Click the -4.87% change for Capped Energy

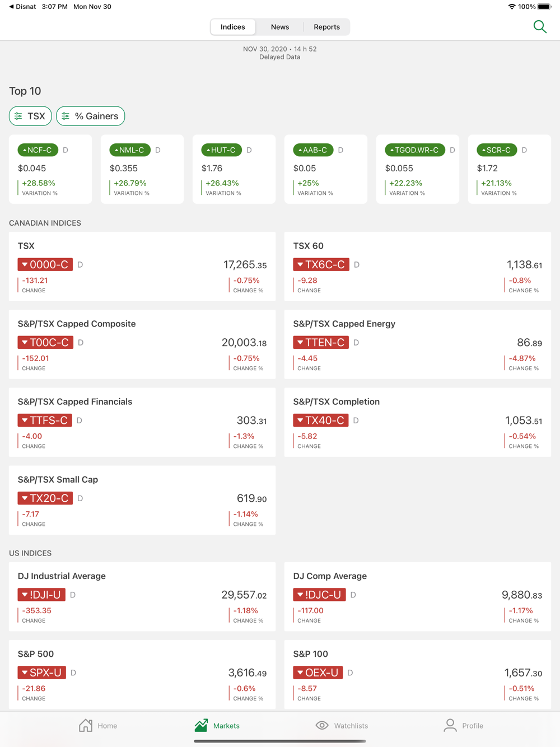pos(522,358)
